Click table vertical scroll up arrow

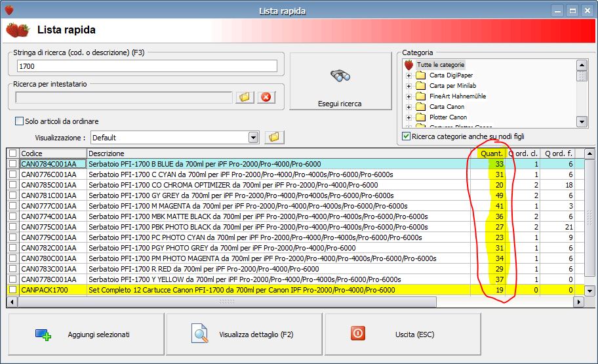pyautogui.click(x=589, y=154)
